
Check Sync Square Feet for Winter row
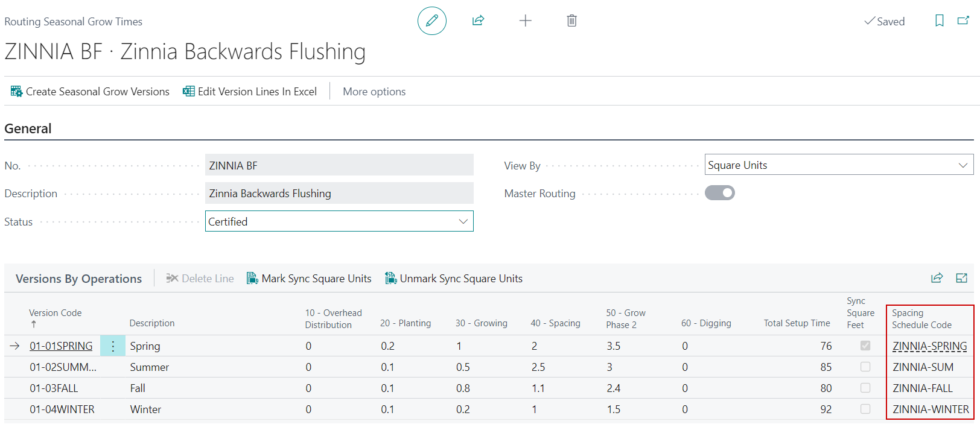click(x=865, y=409)
